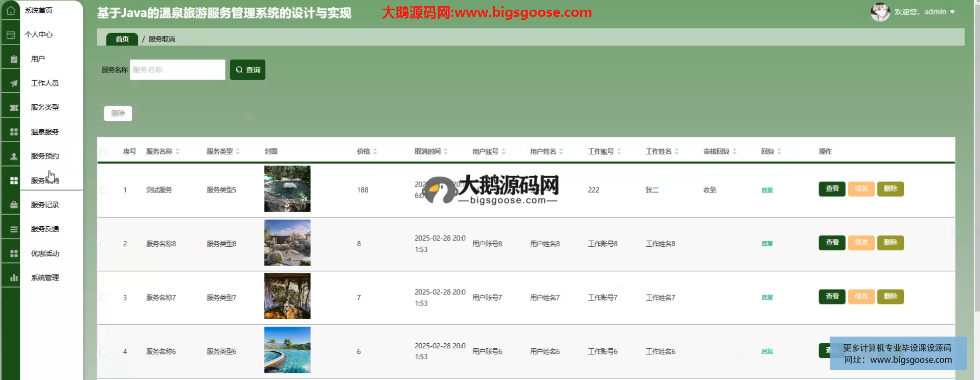980x380 pixels.
Task: Select the checkbox for row 服务名称8
Action: (x=103, y=244)
